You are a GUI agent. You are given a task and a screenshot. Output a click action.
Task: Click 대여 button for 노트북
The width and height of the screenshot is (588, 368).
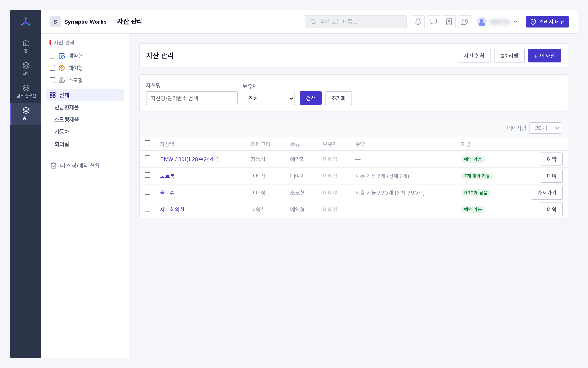coord(552,176)
